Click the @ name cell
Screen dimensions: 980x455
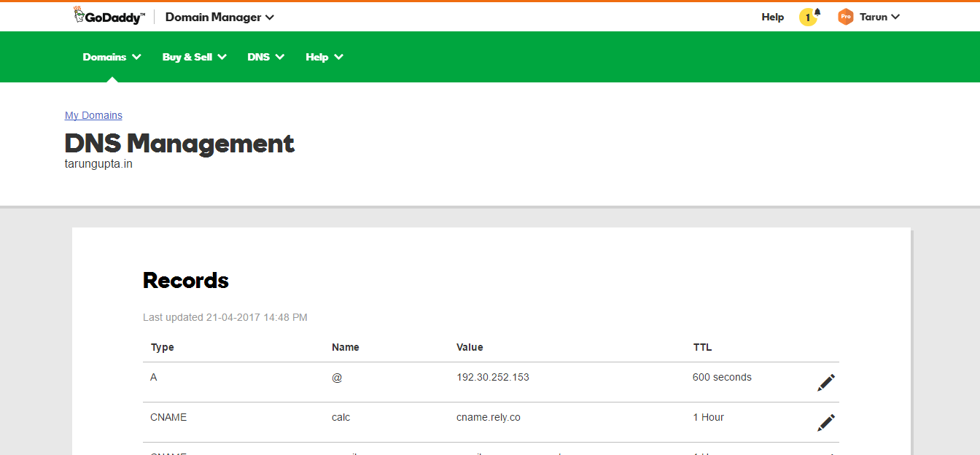(337, 378)
